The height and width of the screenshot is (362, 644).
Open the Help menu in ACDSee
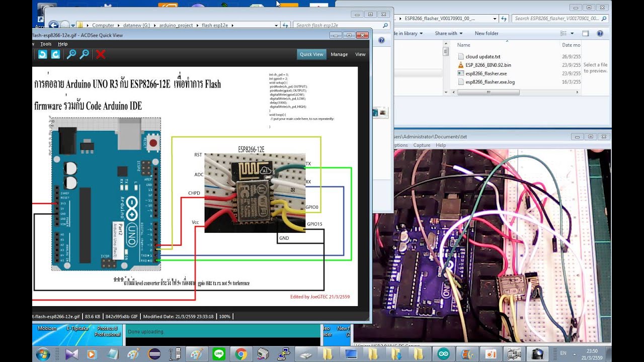[x=62, y=44]
